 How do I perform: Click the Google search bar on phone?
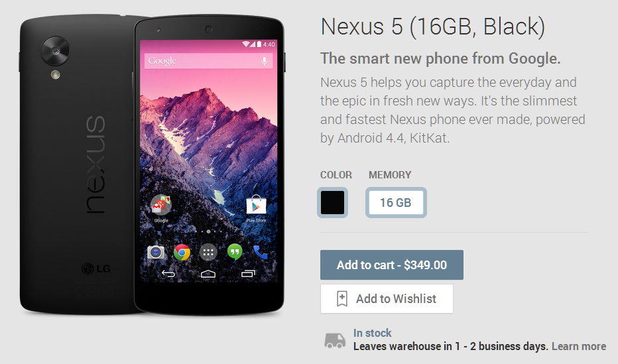click(208, 61)
